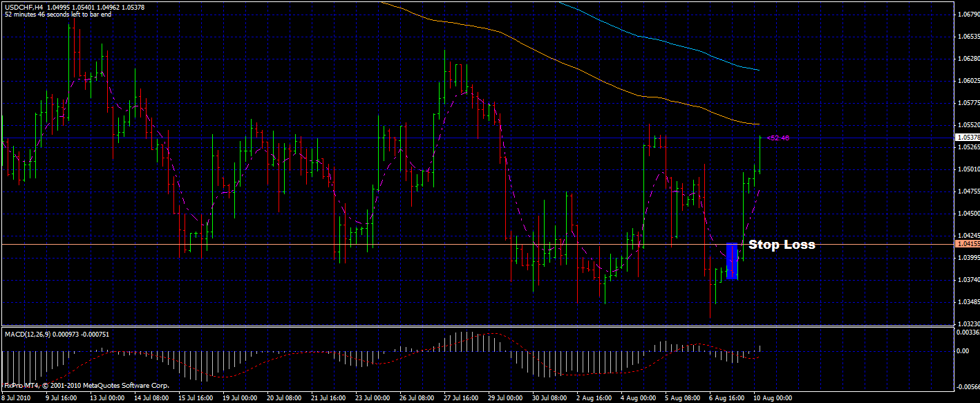Click price scale value 1.03995
980x403 pixels.
click(x=968, y=258)
